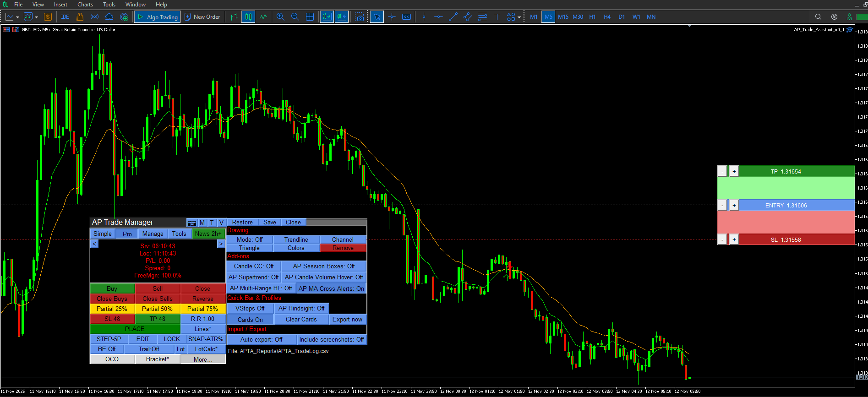Screen dimensions: 868x397
Task: Draw a vertical line tool
Action: [424, 17]
